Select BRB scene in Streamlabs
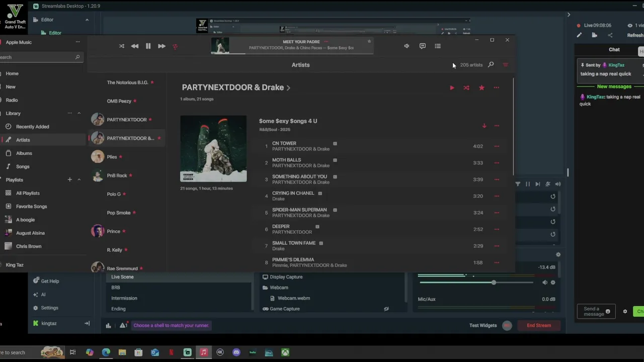Viewport: 644px width, 362px height. click(116, 288)
